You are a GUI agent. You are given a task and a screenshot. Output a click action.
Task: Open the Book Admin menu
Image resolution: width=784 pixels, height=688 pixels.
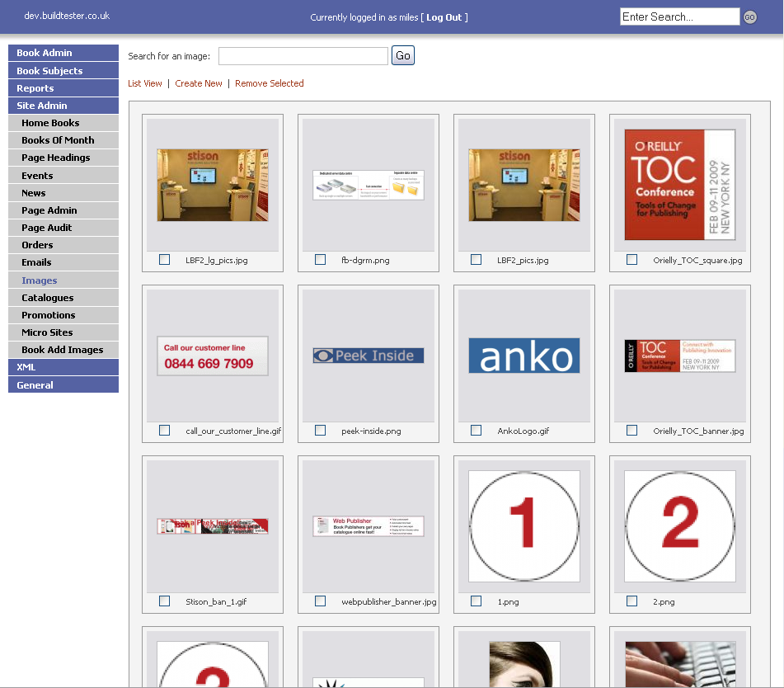[x=63, y=53]
